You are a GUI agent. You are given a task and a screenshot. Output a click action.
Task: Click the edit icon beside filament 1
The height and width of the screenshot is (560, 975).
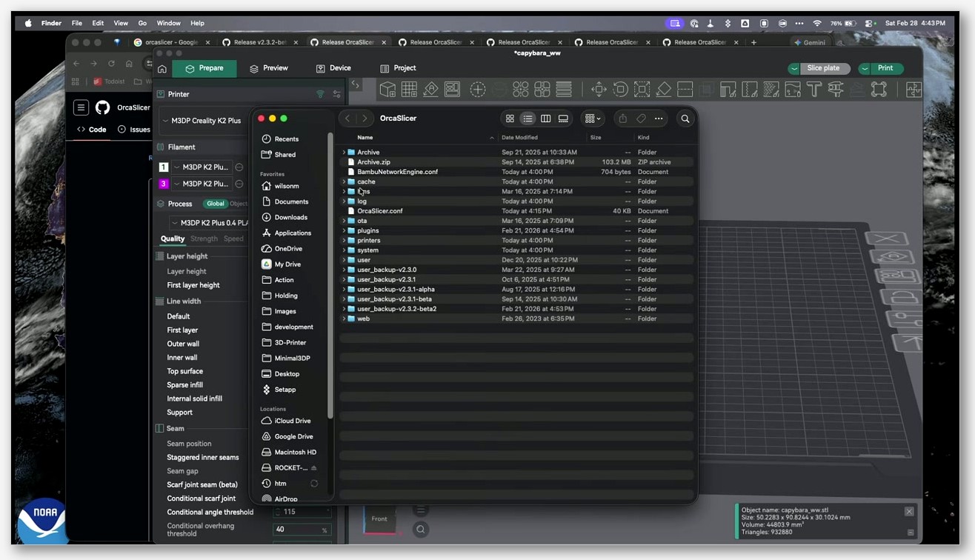[x=239, y=167]
